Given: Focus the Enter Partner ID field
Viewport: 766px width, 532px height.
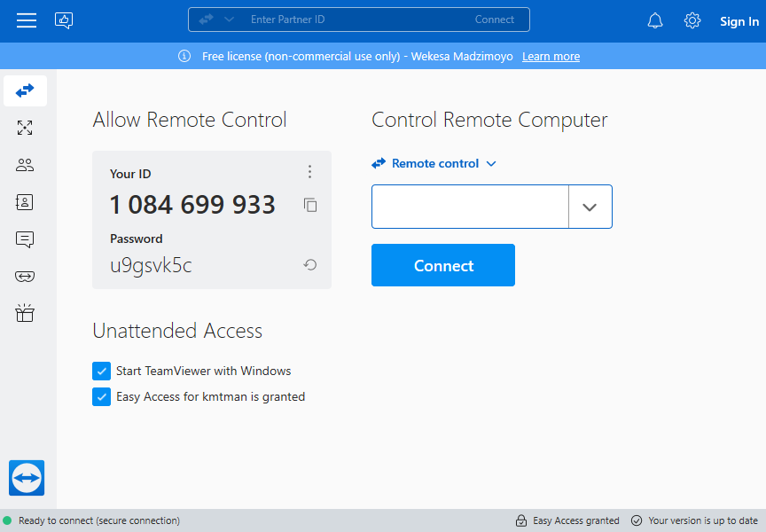Looking at the screenshot, I should [359, 20].
